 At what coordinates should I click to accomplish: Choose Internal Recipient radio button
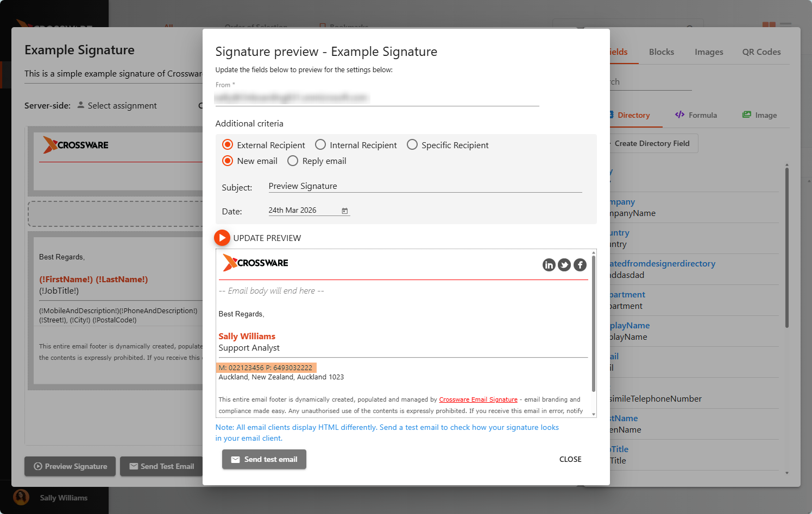coord(320,145)
